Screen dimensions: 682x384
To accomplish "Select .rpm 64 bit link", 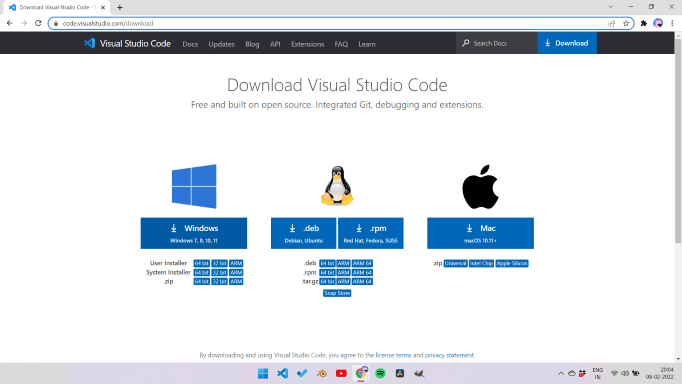I will 327,272.
